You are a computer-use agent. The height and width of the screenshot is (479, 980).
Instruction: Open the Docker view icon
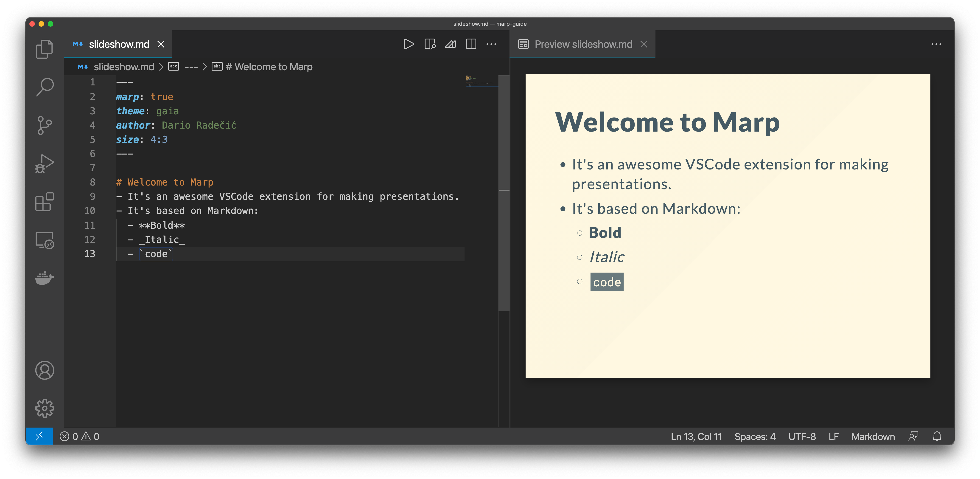pyautogui.click(x=45, y=278)
